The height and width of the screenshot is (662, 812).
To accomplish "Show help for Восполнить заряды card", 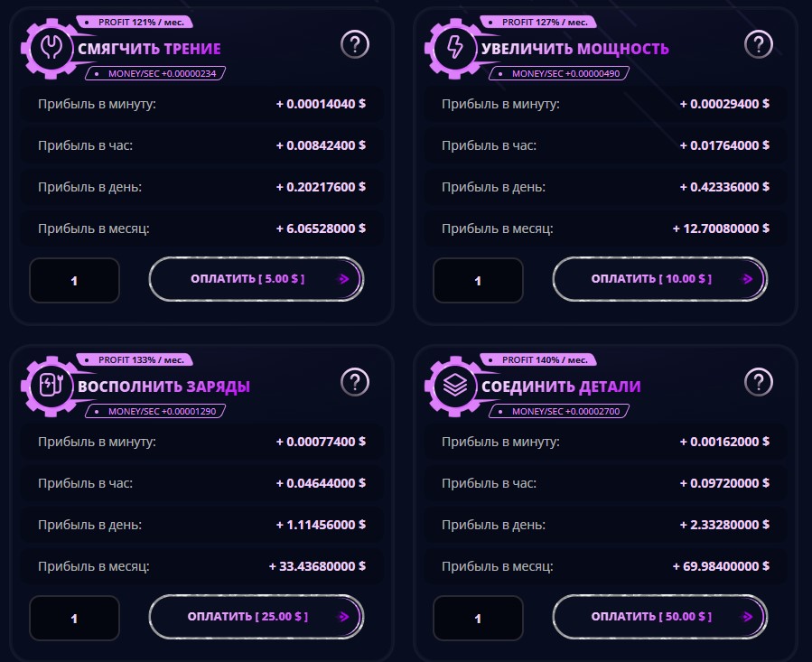I will pyautogui.click(x=355, y=382).
